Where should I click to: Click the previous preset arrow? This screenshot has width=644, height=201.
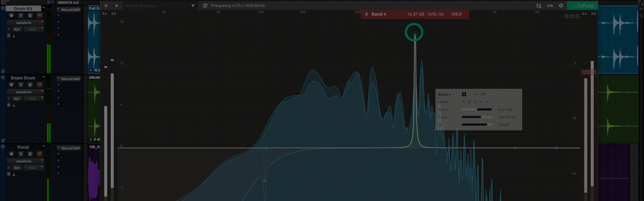pos(106,6)
